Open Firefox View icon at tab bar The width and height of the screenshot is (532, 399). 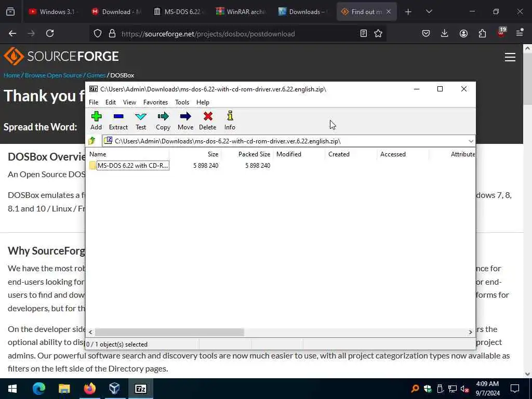10,12
